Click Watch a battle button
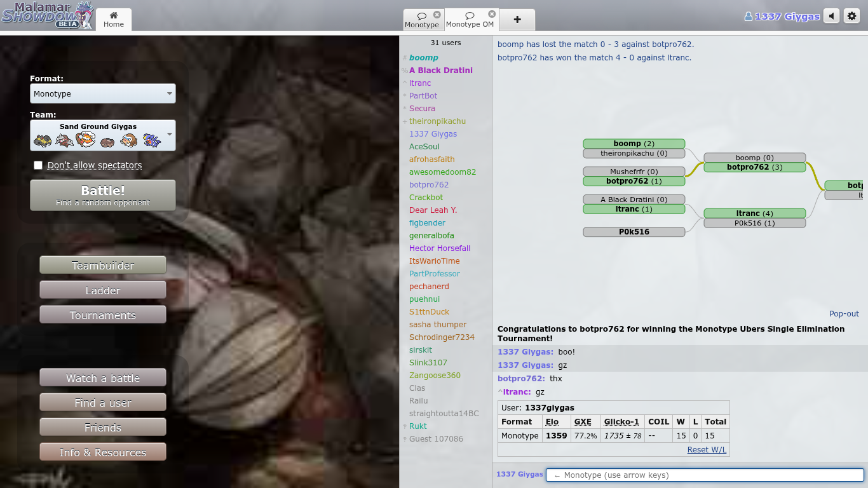Viewport: 868px width, 488px height. click(x=103, y=378)
